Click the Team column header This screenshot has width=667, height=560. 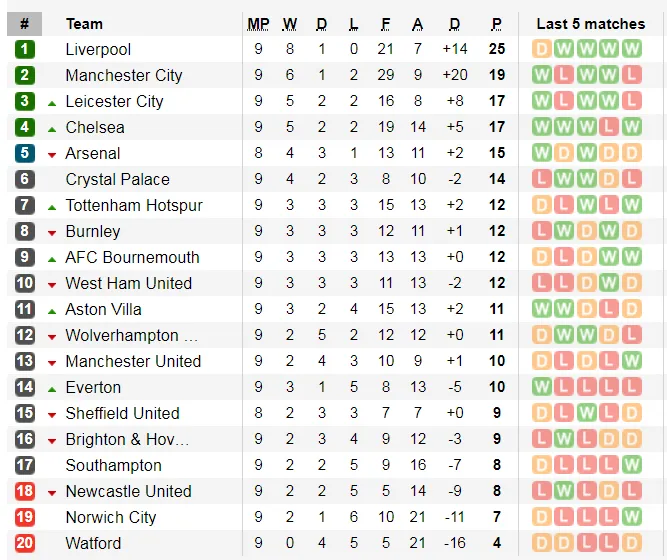pyautogui.click(x=84, y=24)
